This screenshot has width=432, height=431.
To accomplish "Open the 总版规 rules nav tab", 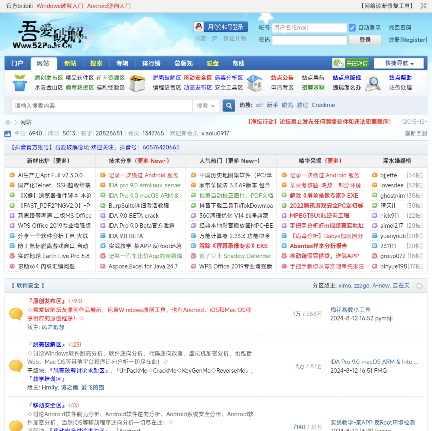I will tap(184, 63).
